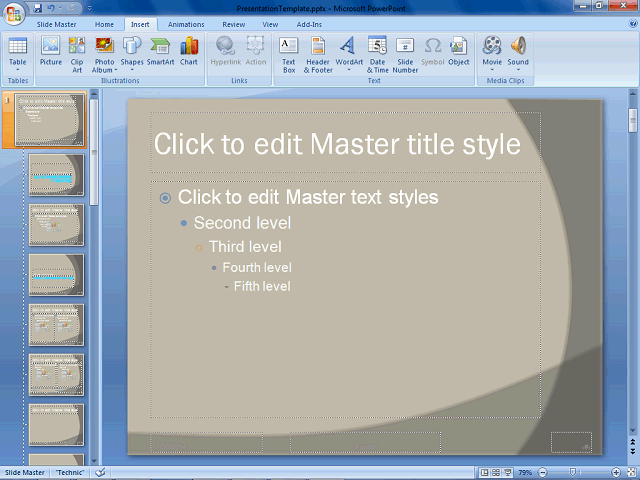The width and height of the screenshot is (640, 480).
Task: Go to the Animations tab
Action: pos(186,24)
